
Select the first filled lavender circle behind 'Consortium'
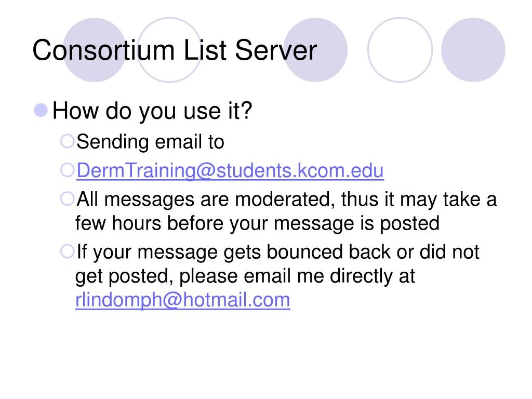coord(95,50)
